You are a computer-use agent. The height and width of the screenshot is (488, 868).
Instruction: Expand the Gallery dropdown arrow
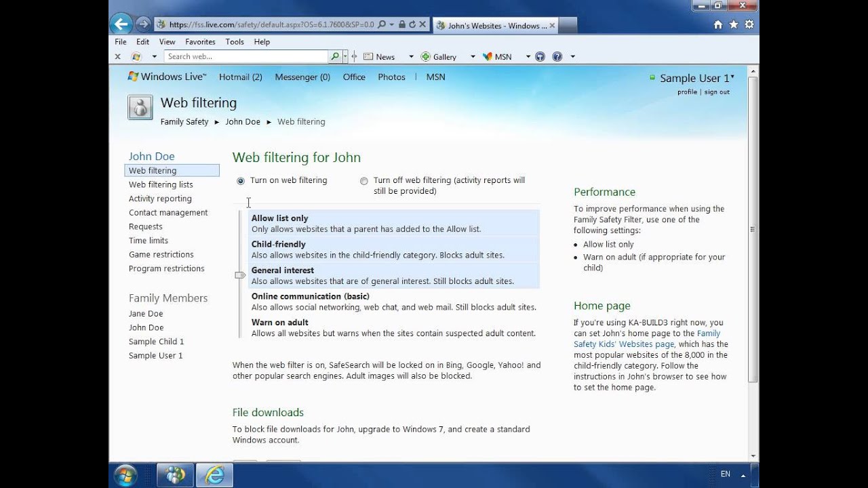473,57
